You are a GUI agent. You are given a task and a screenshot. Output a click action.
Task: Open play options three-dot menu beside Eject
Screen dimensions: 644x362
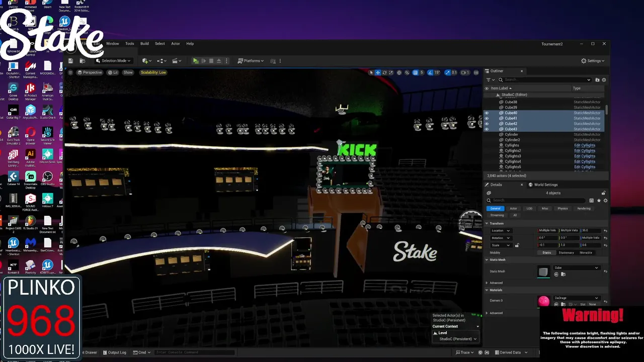click(x=226, y=61)
